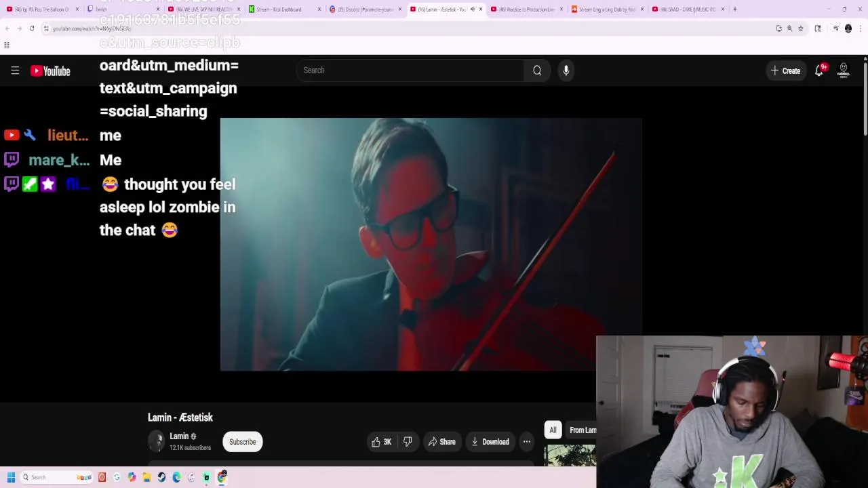
Task: Go forward in Chrome
Action: click(20, 28)
